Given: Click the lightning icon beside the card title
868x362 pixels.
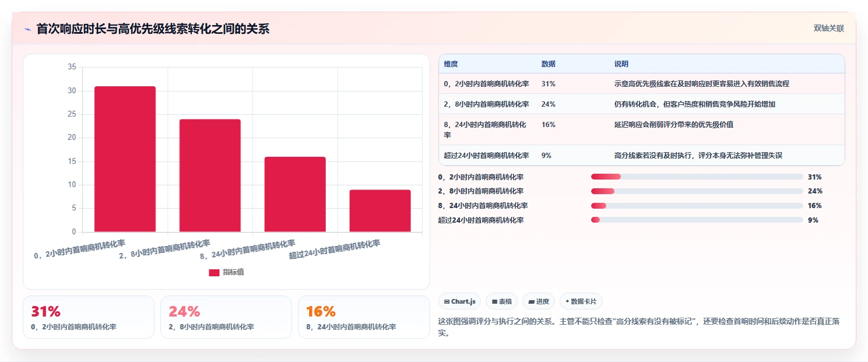Looking at the screenshot, I should [x=27, y=29].
